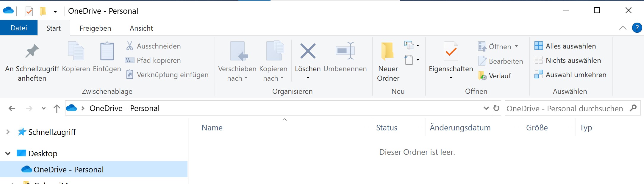
Task: Click the new folder quick access icon
Action: (43, 11)
